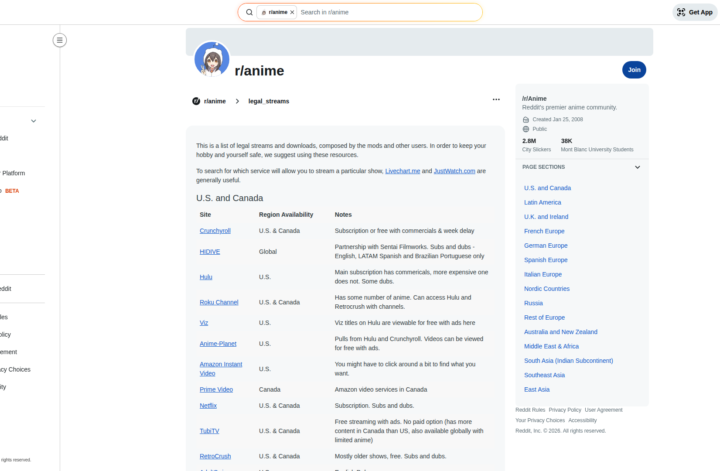Click the search magnifier icon
This screenshot has height=471, width=720.
pyautogui.click(x=249, y=12)
